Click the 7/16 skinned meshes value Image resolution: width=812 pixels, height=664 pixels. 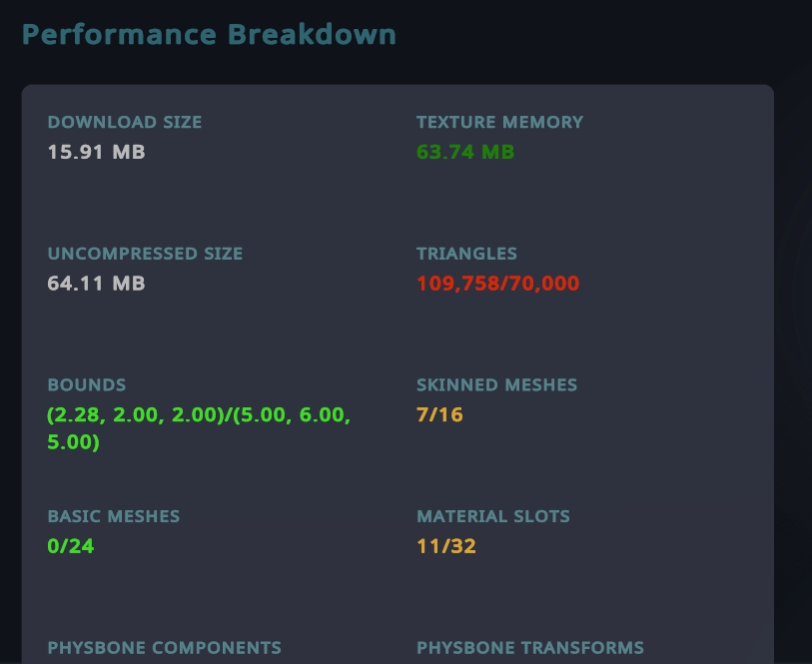(439, 414)
